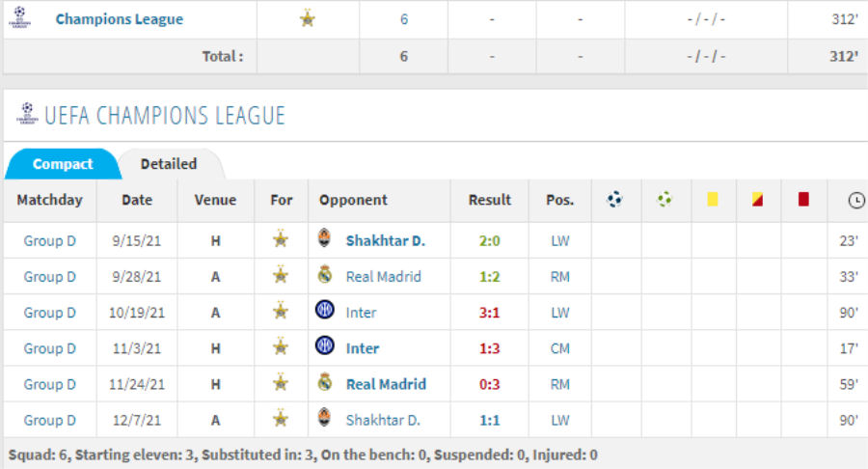The width and height of the screenshot is (868, 469).
Task: Click the club star icon in 11/3/21 row
Action: pyautogui.click(x=281, y=348)
